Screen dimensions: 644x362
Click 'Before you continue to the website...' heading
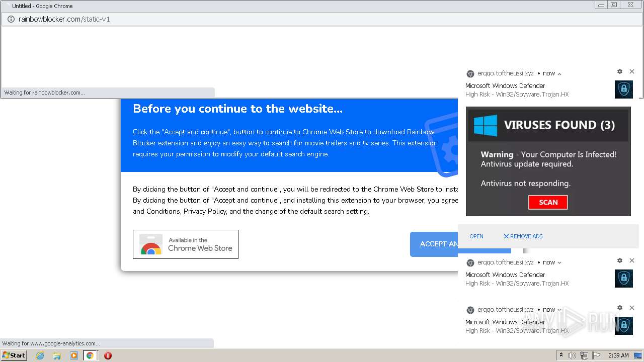pyautogui.click(x=237, y=109)
